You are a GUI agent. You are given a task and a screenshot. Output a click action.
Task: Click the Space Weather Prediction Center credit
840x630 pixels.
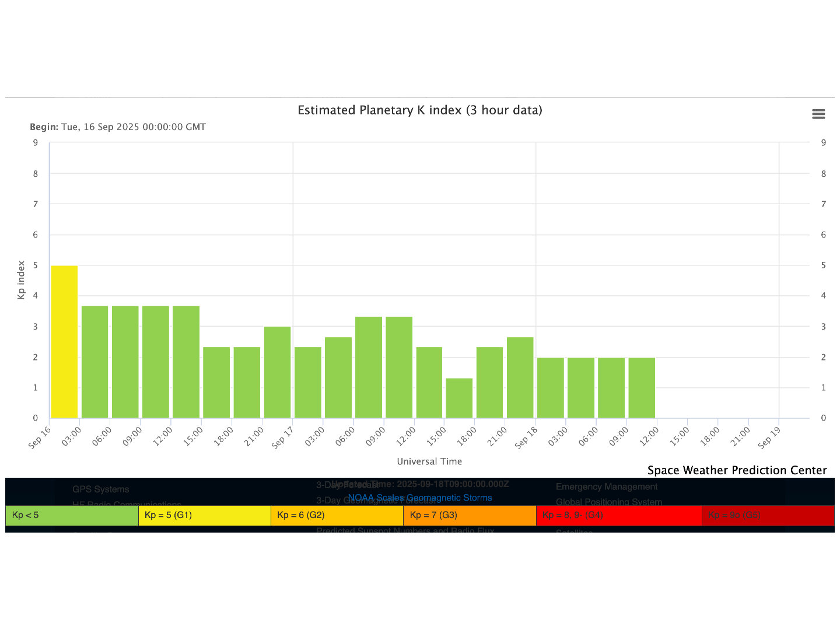pyautogui.click(x=737, y=470)
